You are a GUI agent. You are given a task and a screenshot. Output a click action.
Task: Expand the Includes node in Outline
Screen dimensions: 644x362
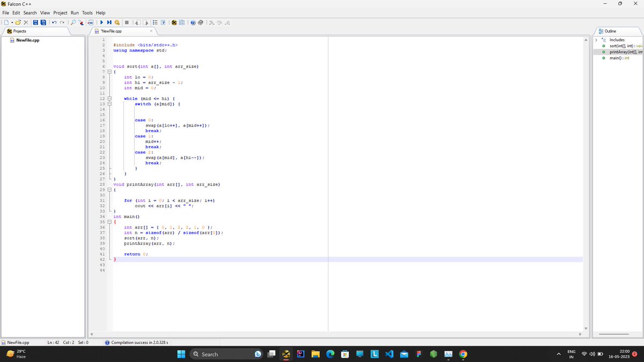[597, 40]
